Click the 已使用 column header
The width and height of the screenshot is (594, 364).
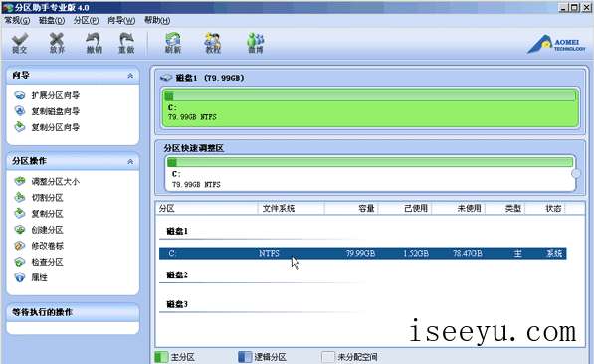point(404,208)
